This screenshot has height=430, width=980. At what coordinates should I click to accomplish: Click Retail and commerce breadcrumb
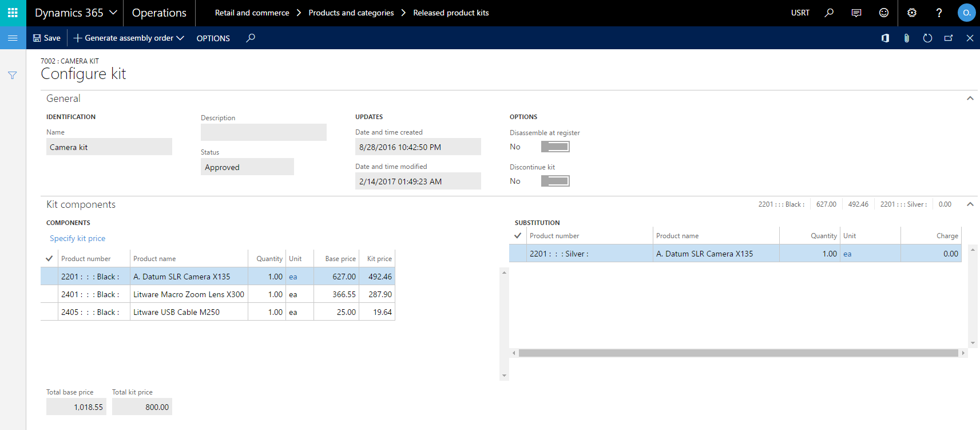pos(252,13)
